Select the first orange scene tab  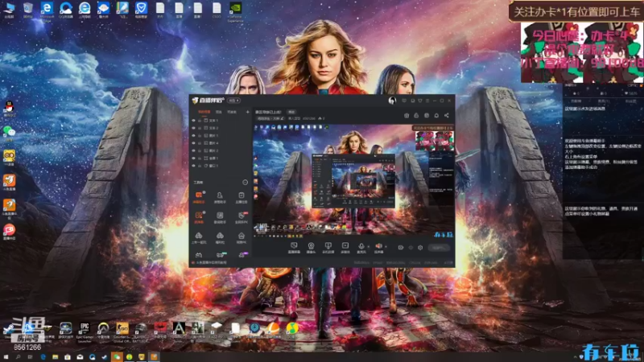204,112
